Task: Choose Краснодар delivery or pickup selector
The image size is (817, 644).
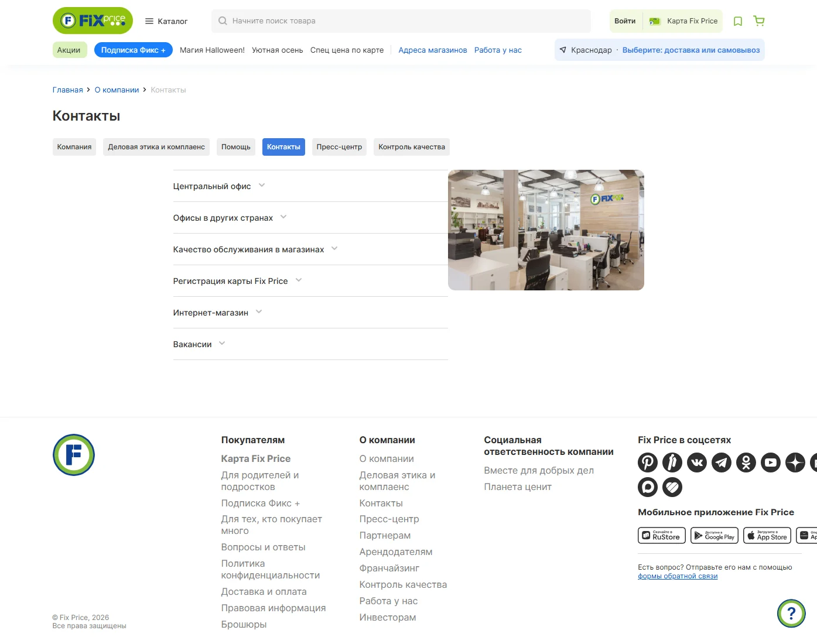Action: (x=659, y=50)
